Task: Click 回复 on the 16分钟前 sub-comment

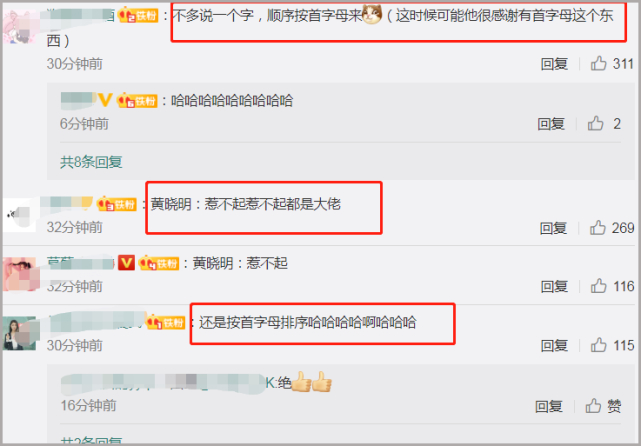Action: tap(549, 406)
